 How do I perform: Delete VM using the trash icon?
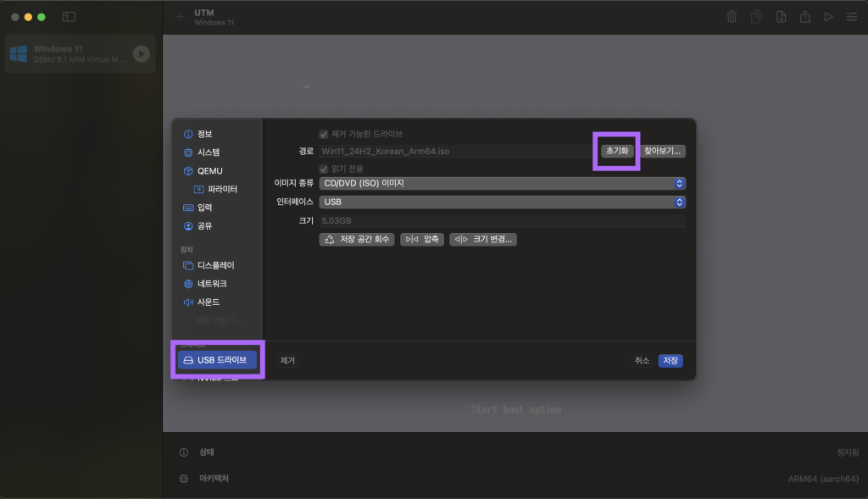click(x=732, y=17)
